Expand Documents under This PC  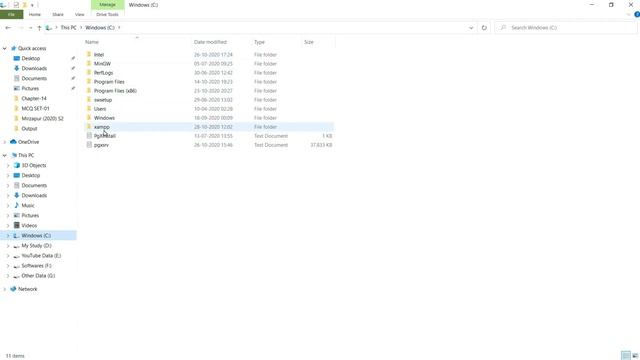(x=8, y=185)
